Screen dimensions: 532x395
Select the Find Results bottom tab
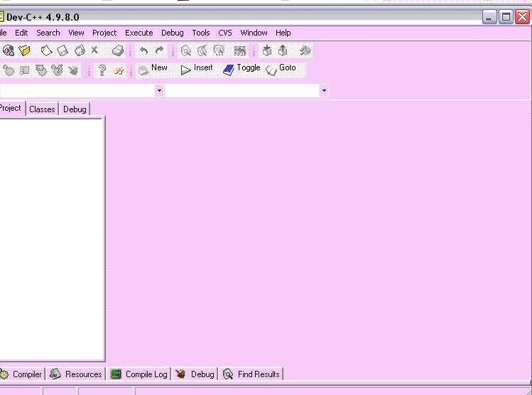[x=251, y=374]
